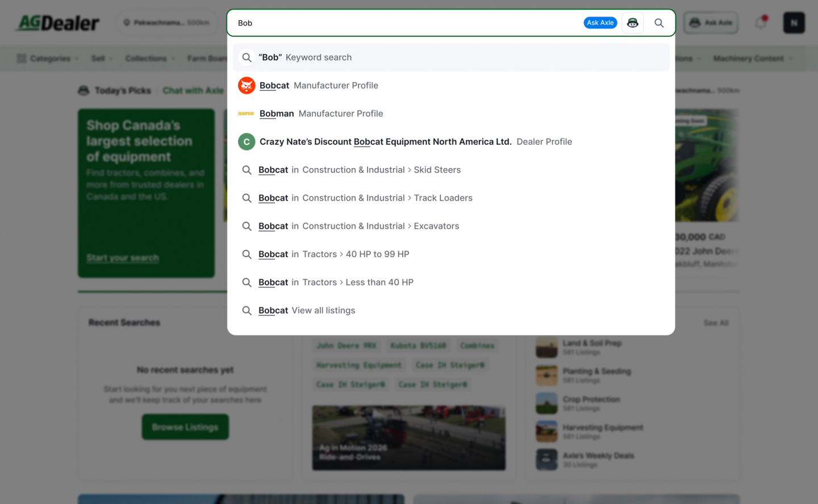Open Harvesting Equipment category thumbnail in list
The width and height of the screenshot is (818, 504).
546,431
